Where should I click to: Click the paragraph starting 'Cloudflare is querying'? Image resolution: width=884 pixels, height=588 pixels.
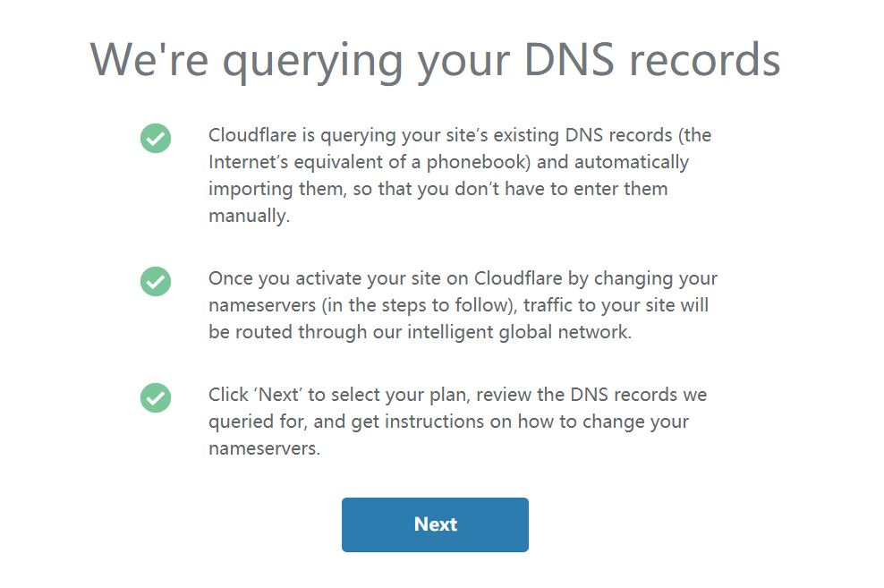tap(460, 175)
